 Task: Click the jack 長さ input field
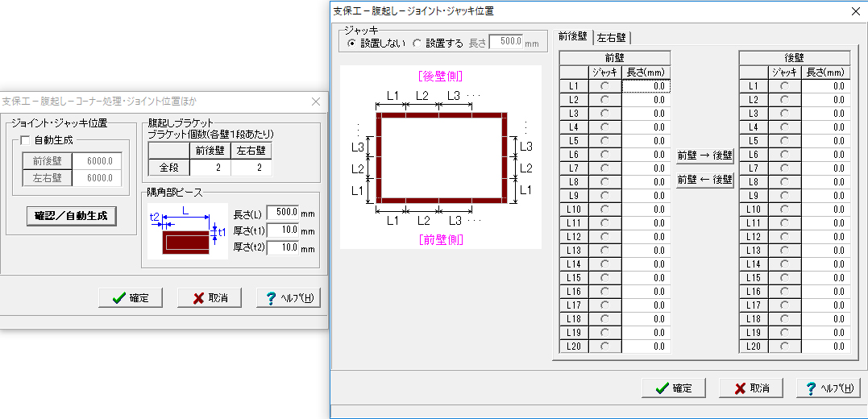click(x=506, y=43)
